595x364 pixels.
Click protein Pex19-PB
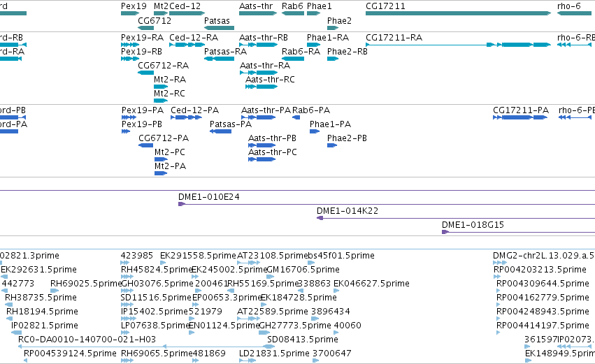(126, 131)
